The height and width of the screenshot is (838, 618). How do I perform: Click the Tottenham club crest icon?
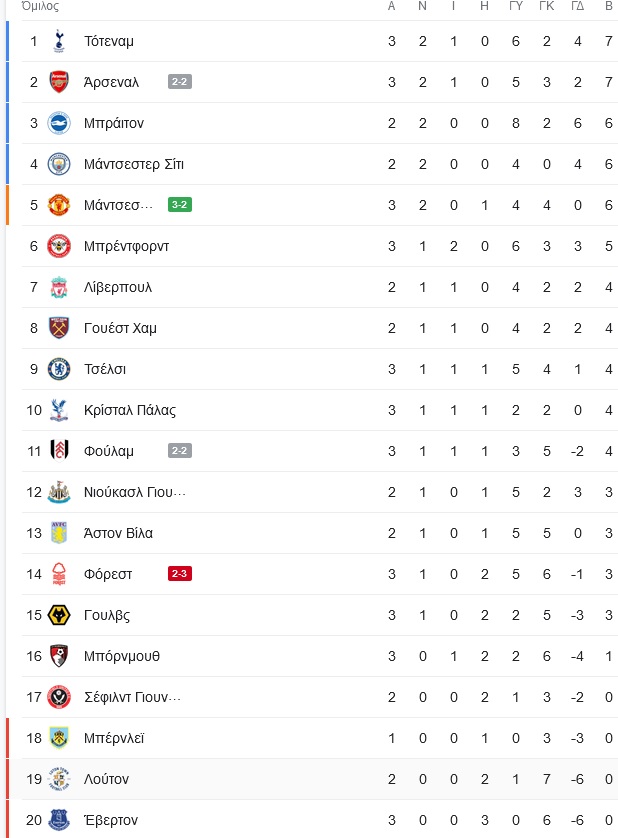59,41
